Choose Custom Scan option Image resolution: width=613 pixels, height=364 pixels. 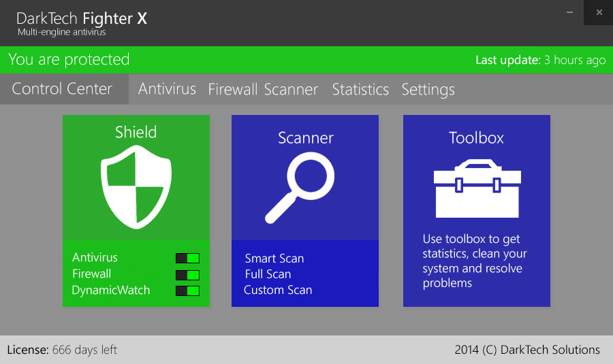point(278,290)
